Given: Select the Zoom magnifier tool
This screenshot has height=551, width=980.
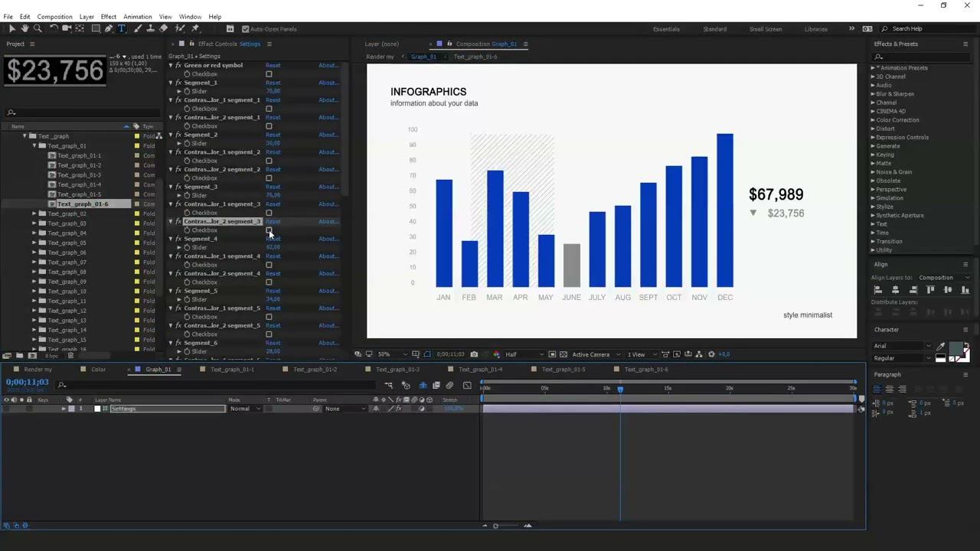Looking at the screenshot, I should 38,29.
